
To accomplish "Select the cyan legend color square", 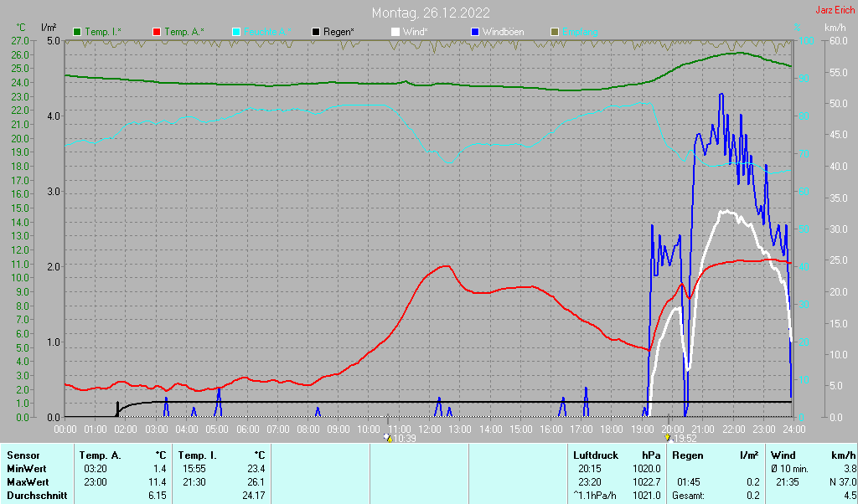I will coord(236,32).
